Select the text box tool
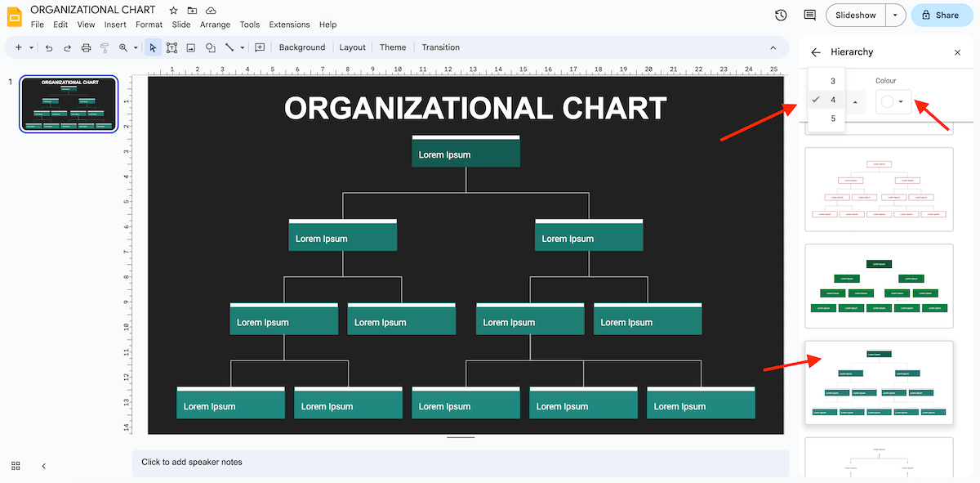The height and width of the screenshot is (483, 980). pyautogui.click(x=171, y=47)
